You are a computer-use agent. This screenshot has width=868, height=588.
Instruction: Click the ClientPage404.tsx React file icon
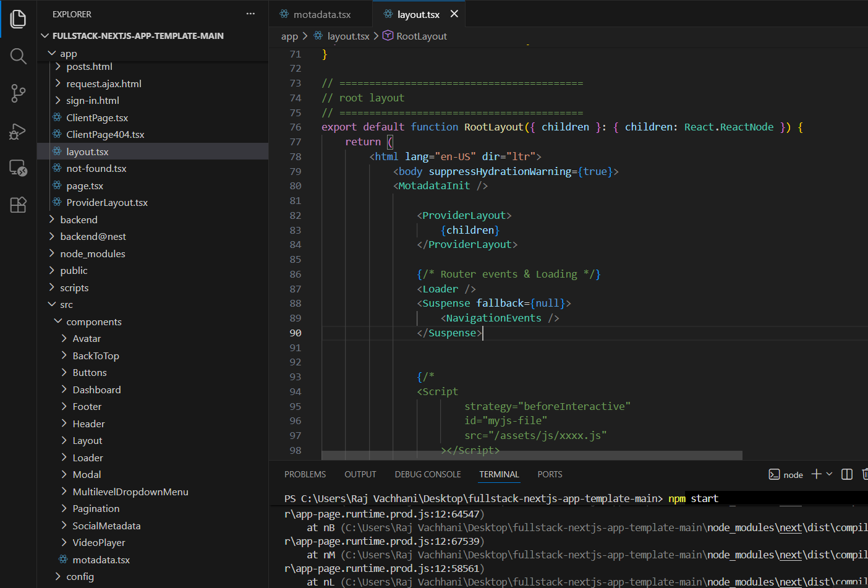[x=57, y=134]
